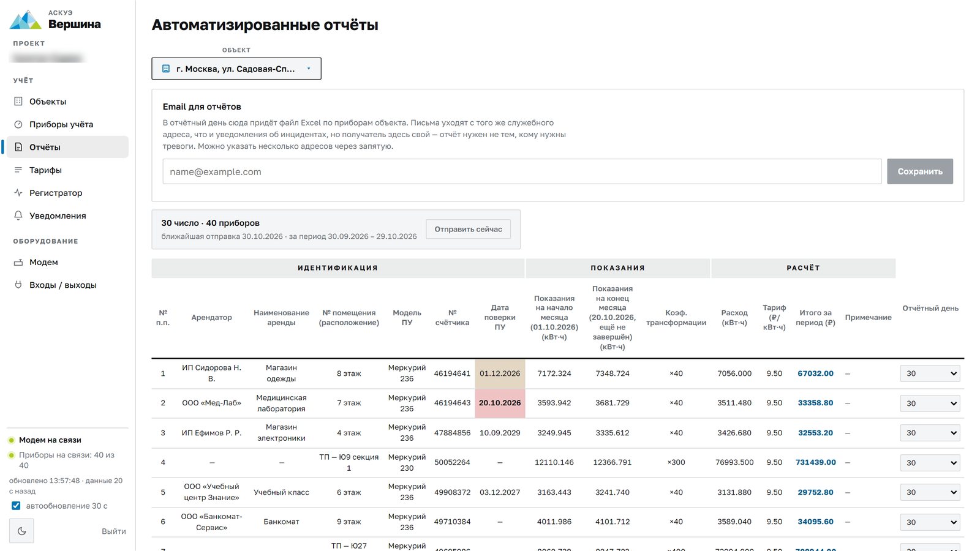980x551 pixels.
Task: Open report day dropdown for ИП Ефимов
Action: (x=930, y=433)
